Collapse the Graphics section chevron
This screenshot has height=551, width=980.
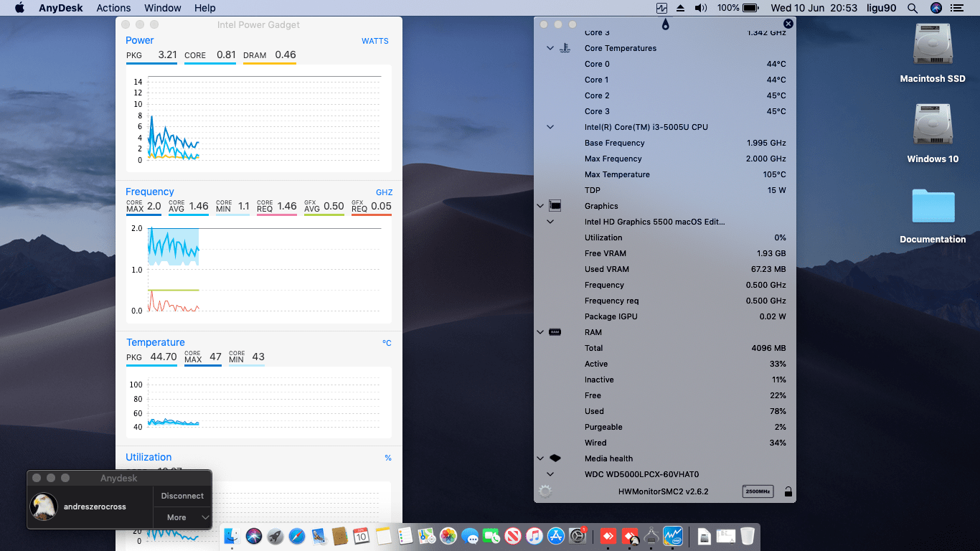click(x=540, y=206)
